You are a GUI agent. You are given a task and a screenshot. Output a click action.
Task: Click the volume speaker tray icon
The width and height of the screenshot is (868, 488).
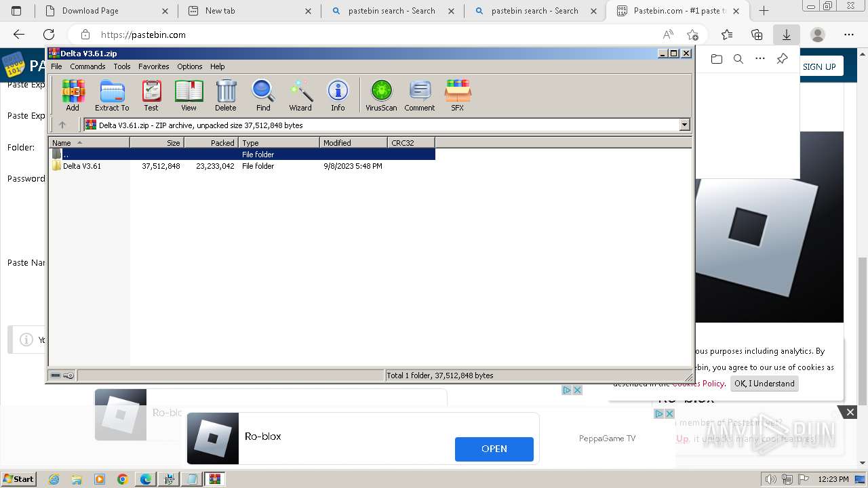[771, 479]
